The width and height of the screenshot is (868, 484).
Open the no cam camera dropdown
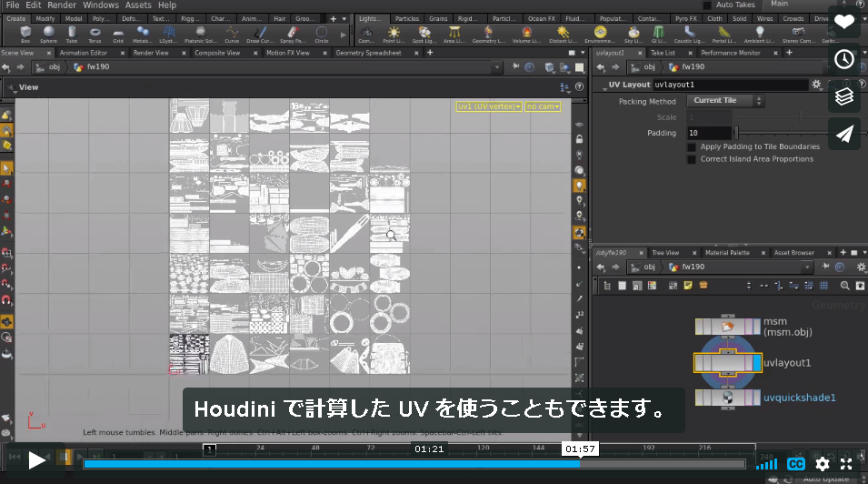[x=543, y=106]
